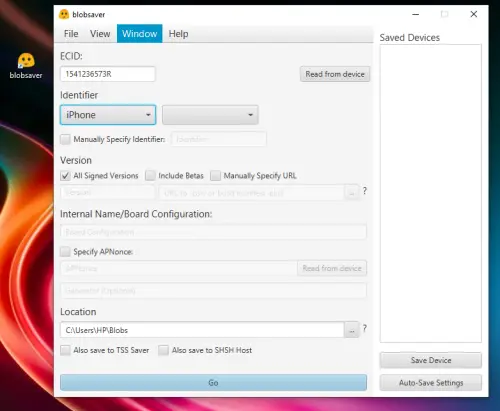Image resolution: width=500 pixels, height=411 pixels.
Task: Open the iPhone device type dropdown
Action: [x=108, y=115]
